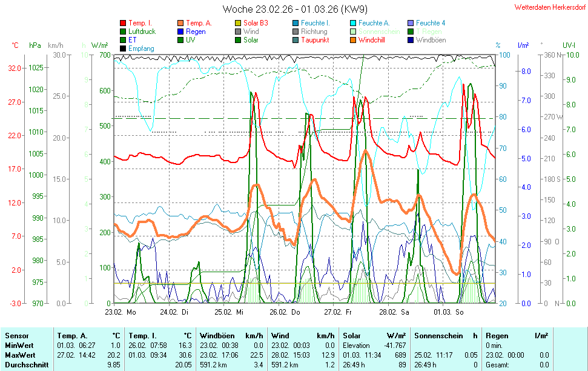Select the Feuchte 4 legend label
This screenshot has height=371, width=588.
coord(431,23)
